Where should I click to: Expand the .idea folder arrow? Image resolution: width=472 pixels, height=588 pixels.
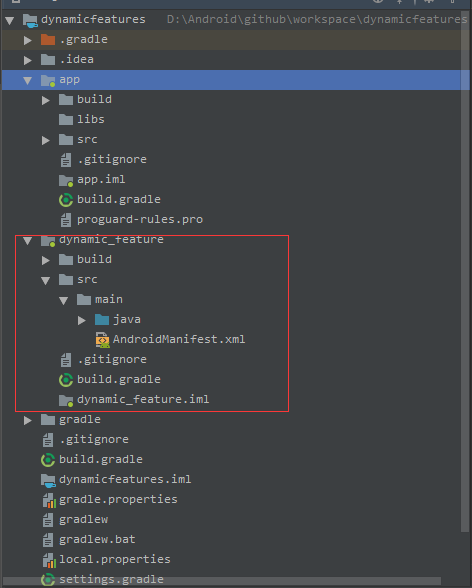pyautogui.click(x=28, y=60)
